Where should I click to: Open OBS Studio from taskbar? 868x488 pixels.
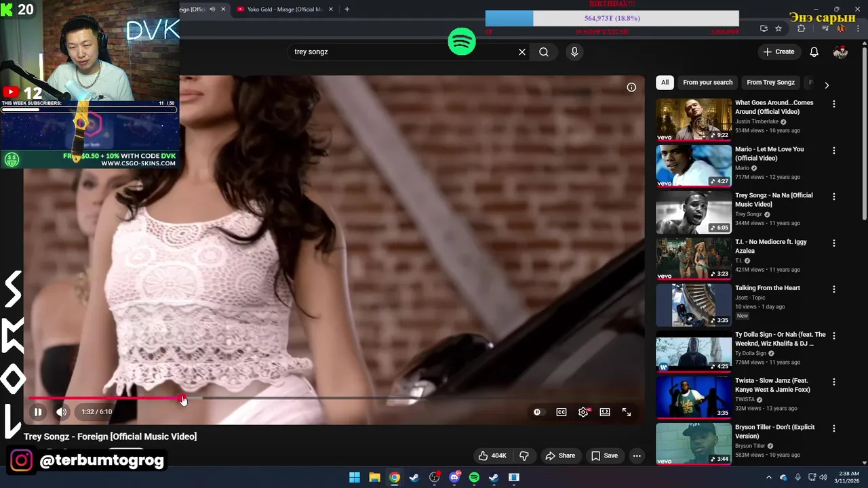click(435, 477)
